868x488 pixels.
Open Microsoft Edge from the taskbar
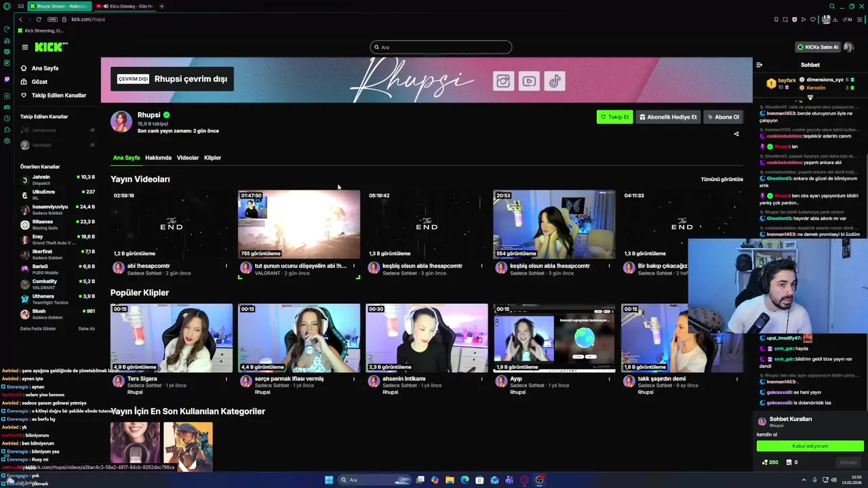point(465,480)
